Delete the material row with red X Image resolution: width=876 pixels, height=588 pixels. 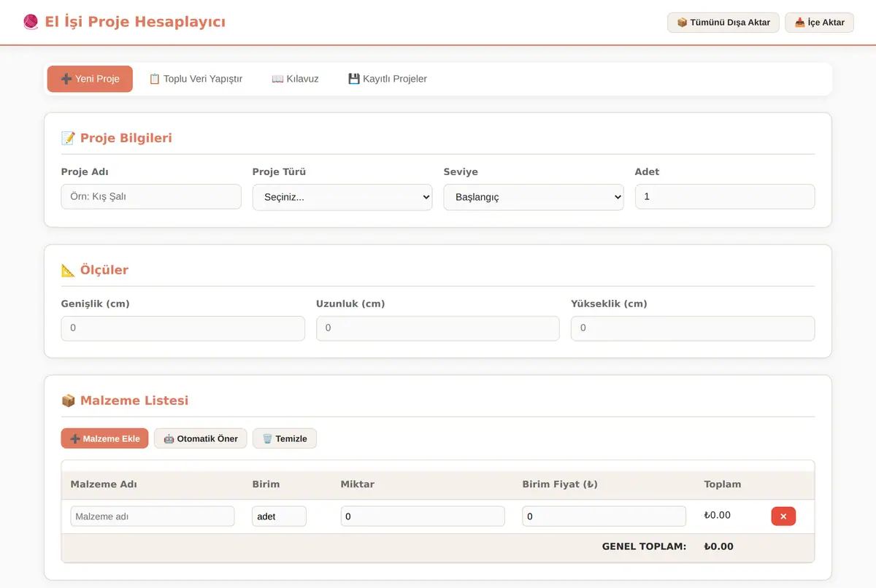pos(783,517)
